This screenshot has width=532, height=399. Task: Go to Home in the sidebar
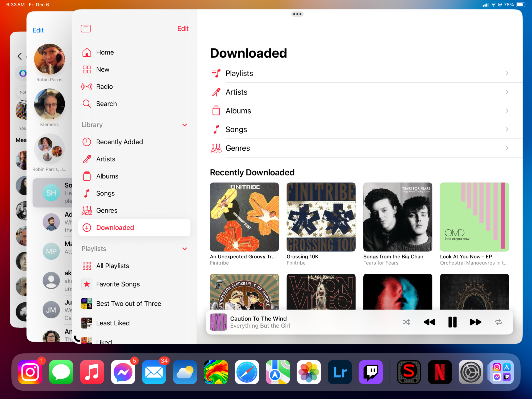[x=105, y=52]
